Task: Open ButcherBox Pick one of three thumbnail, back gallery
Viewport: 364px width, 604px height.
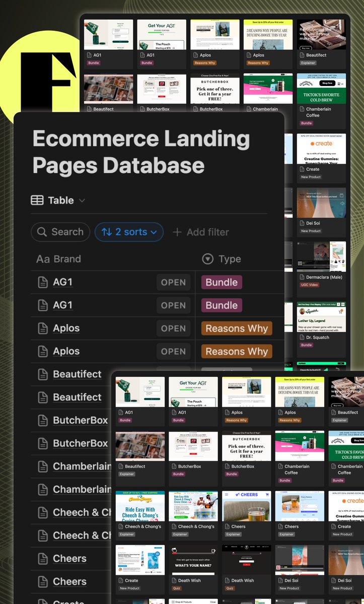Action: [215, 89]
